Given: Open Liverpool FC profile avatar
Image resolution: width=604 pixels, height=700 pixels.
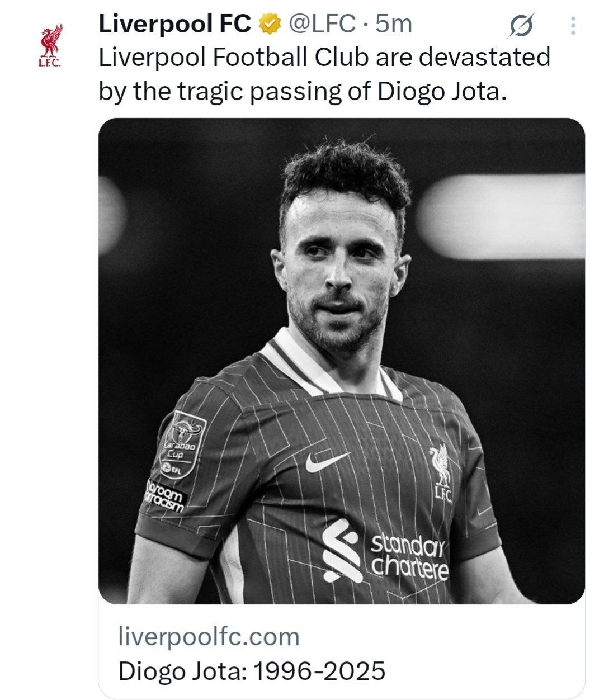Looking at the screenshot, I should pos(50,45).
